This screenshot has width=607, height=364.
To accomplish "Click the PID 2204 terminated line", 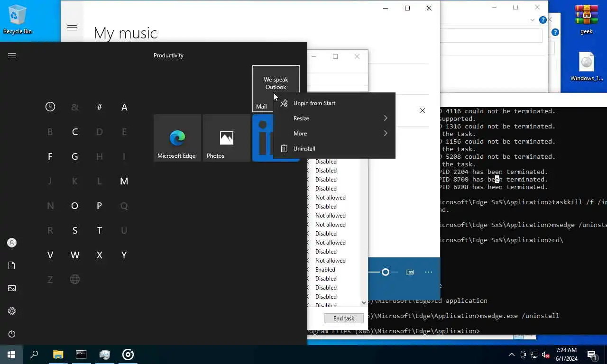I will 494,172.
